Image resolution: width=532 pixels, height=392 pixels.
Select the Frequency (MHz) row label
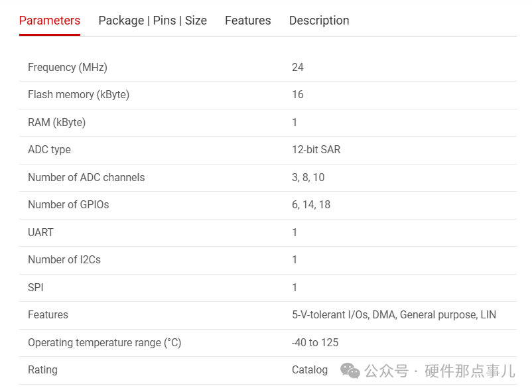coord(68,67)
